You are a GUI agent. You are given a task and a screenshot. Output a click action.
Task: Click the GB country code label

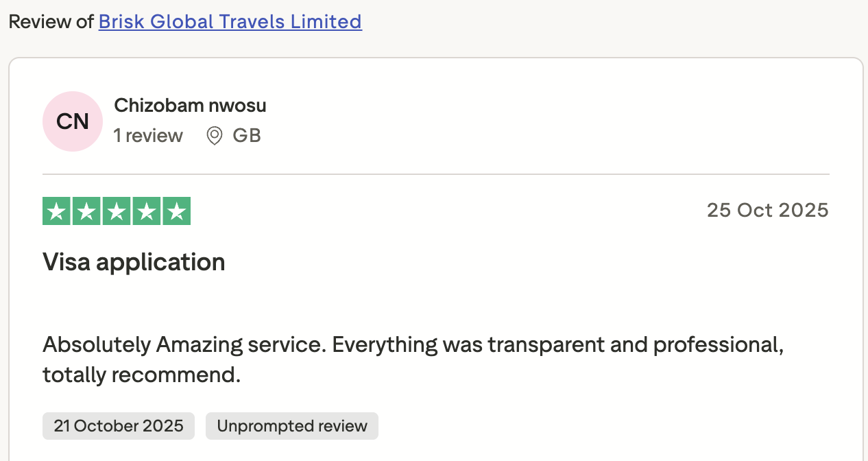(x=247, y=135)
